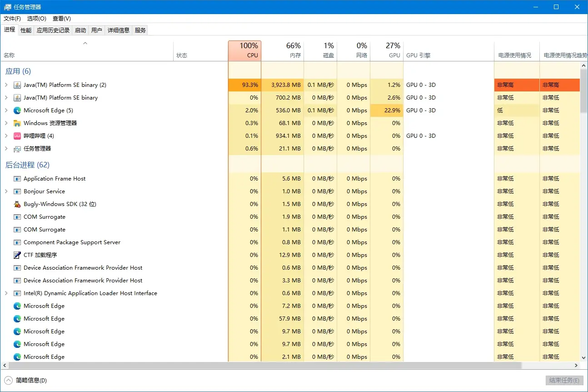588x392 pixels.
Task: Click the CTF 加载程序 pen icon
Action: pos(17,255)
